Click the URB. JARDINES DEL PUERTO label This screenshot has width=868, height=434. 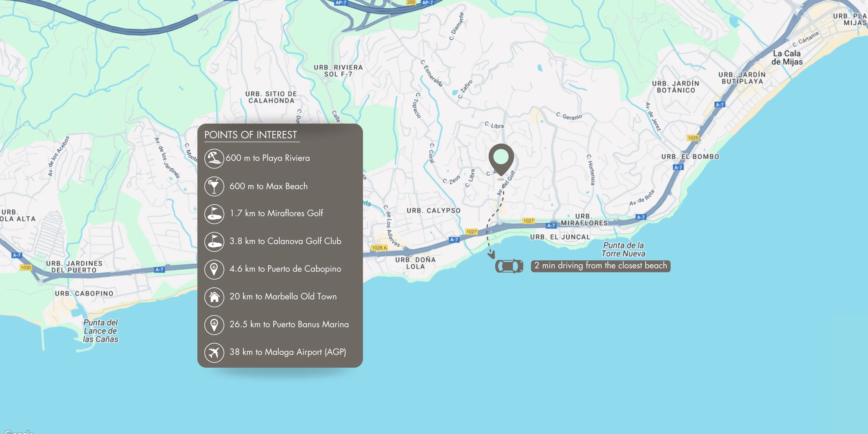click(x=74, y=267)
